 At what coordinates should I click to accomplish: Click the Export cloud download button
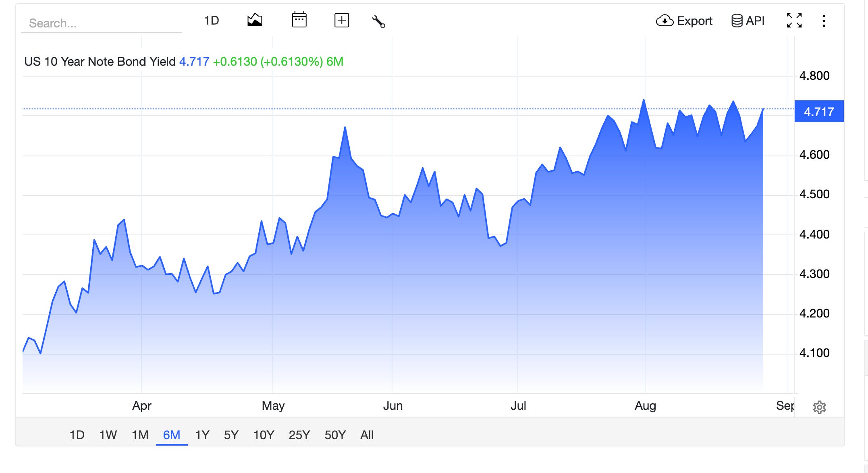684,21
